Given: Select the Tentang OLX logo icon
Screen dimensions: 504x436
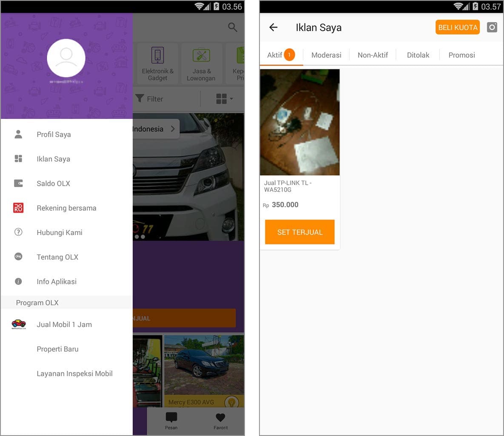Looking at the screenshot, I should [19, 257].
